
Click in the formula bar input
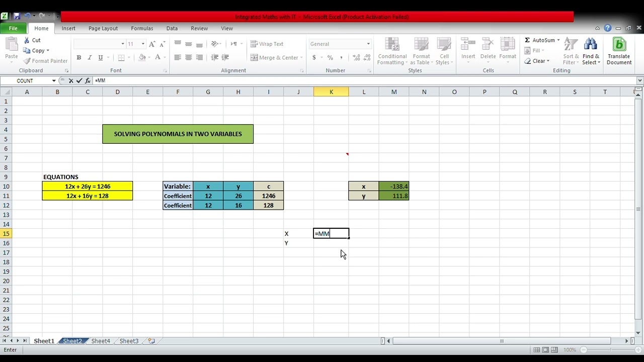(364, 80)
